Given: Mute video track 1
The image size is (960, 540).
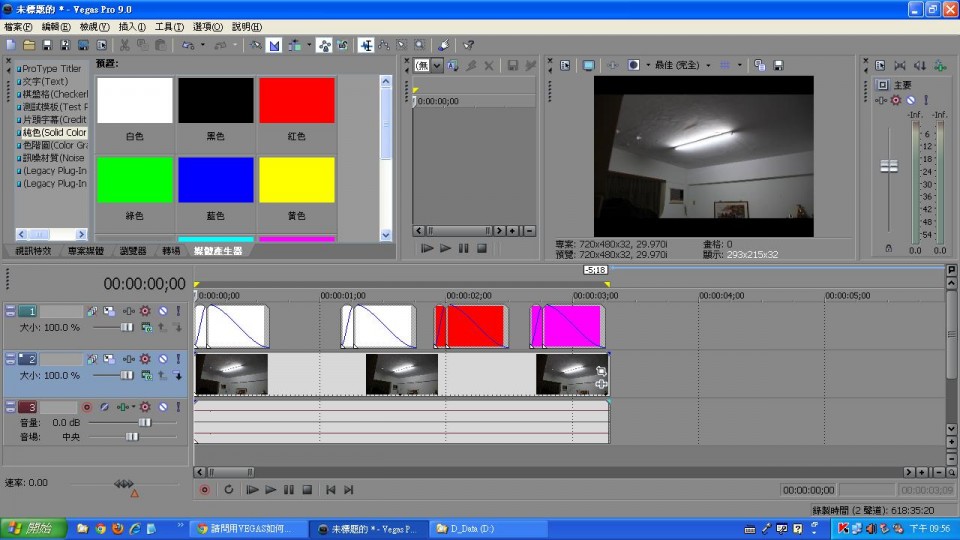Looking at the screenshot, I should (x=162, y=311).
